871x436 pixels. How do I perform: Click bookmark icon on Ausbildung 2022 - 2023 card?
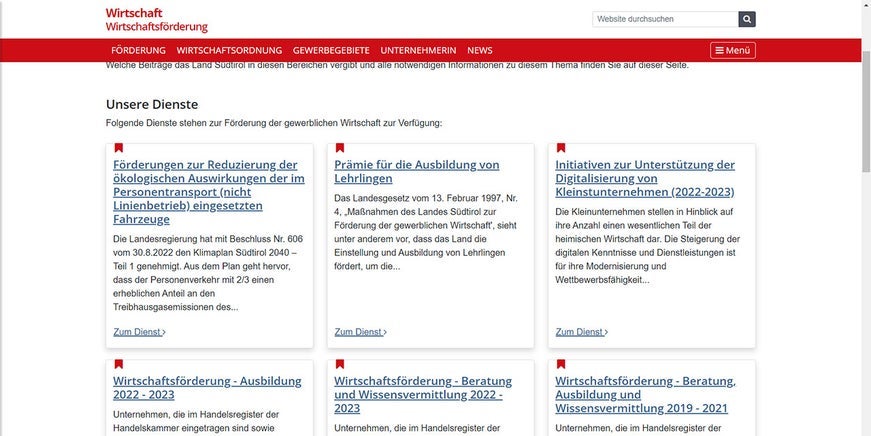(x=119, y=364)
